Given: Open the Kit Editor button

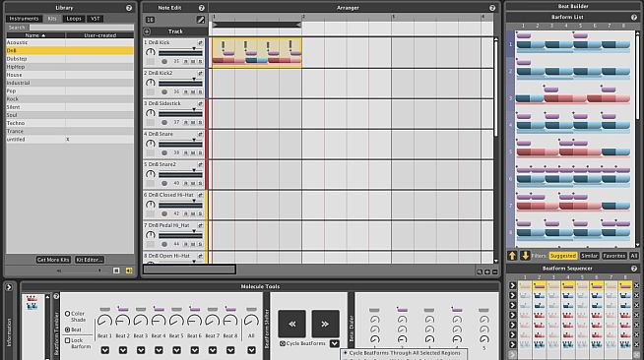Looking at the screenshot, I should point(90,260).
